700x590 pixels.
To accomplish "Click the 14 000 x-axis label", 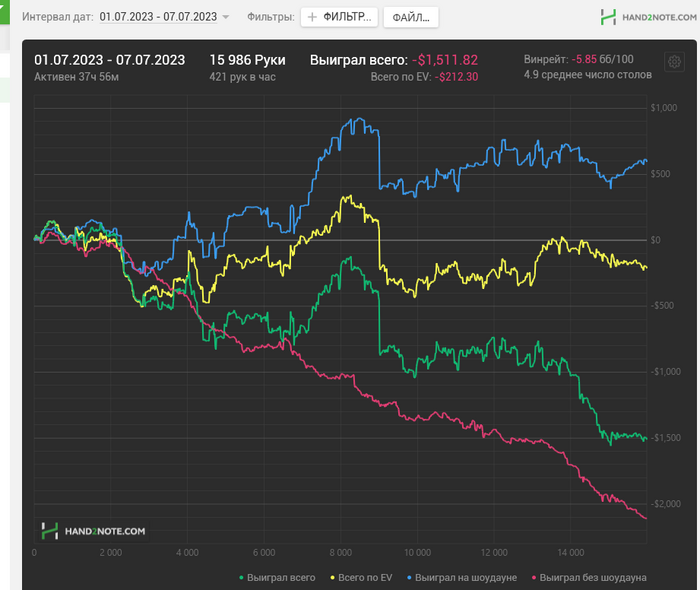I will tap(571, 553).
